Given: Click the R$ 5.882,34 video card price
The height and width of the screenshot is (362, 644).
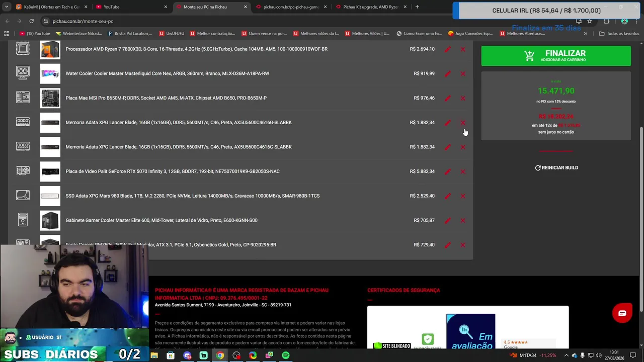Looking at the screenshot, I should (x=422, y=171).
